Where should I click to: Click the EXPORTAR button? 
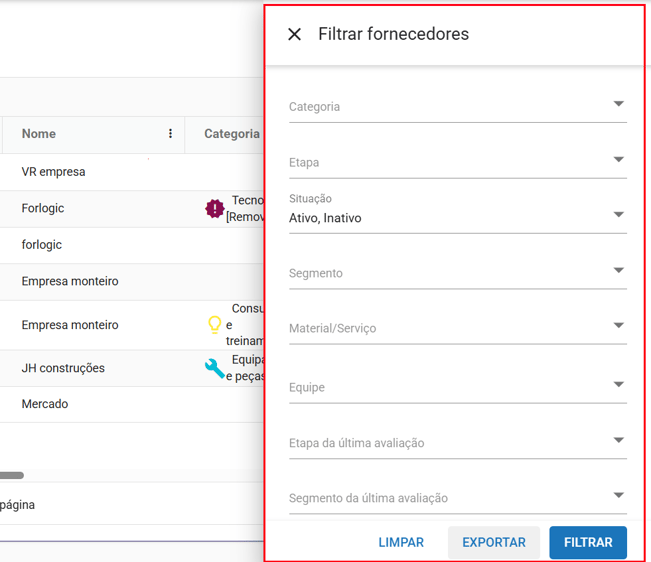click(494, 542)
